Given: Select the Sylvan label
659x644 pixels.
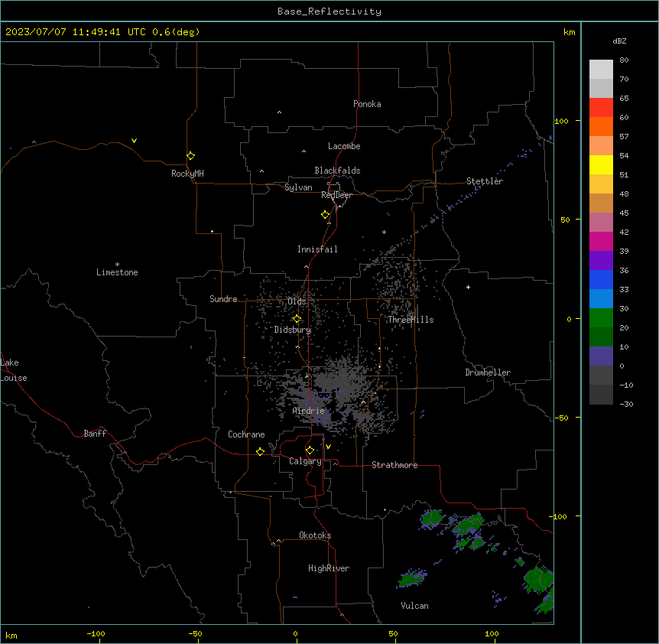Looking at the screenshot, I should [x=298, y=187].
